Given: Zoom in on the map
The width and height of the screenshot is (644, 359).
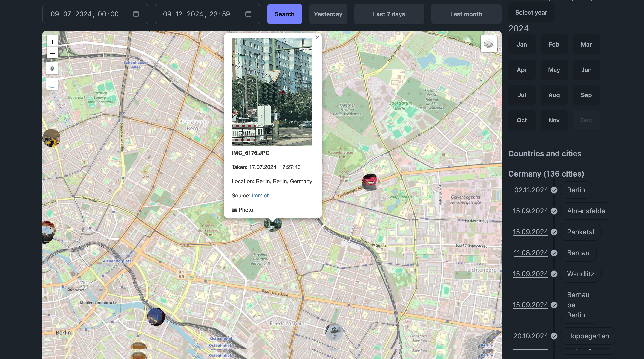Looking at the screenshot, I should pyautogui.click(x=53, y=42).
